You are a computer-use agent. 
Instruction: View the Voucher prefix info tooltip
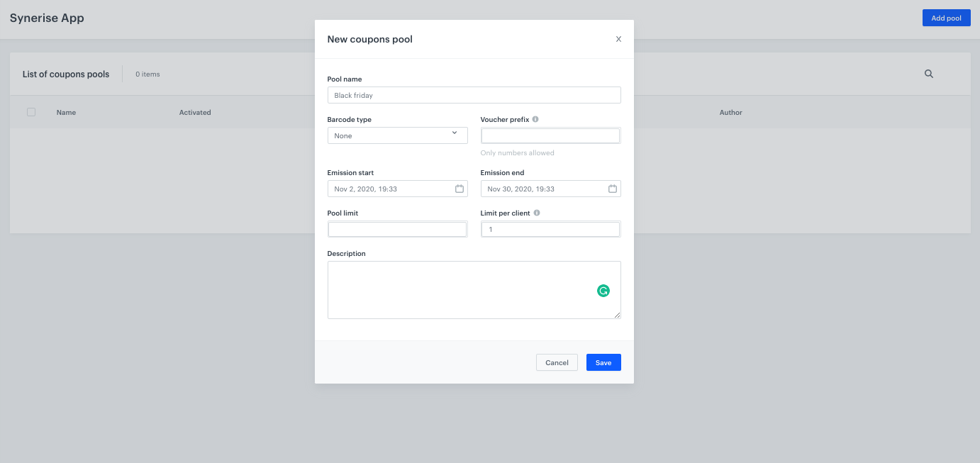click(x=537, y=118)
